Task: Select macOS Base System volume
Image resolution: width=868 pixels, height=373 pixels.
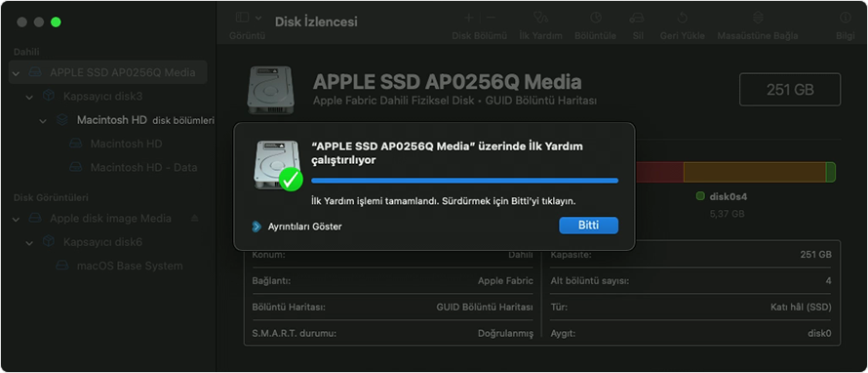Action: click(x=130, y=266)
